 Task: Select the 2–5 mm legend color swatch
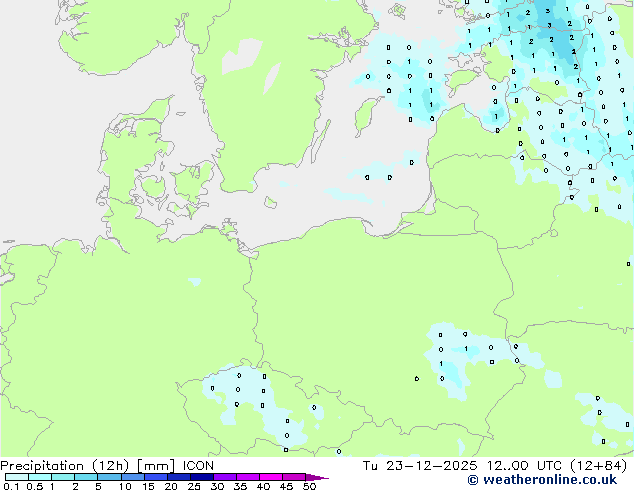(86, 477)
